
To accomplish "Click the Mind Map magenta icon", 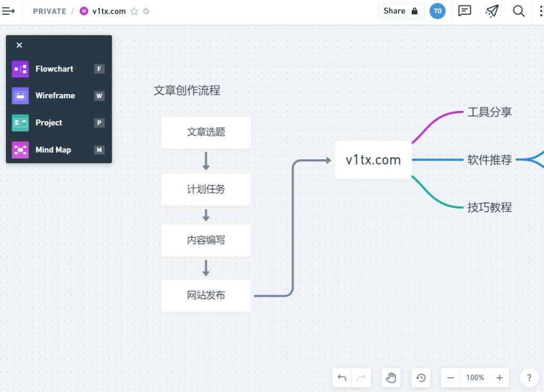I will (x=20, y=150).
